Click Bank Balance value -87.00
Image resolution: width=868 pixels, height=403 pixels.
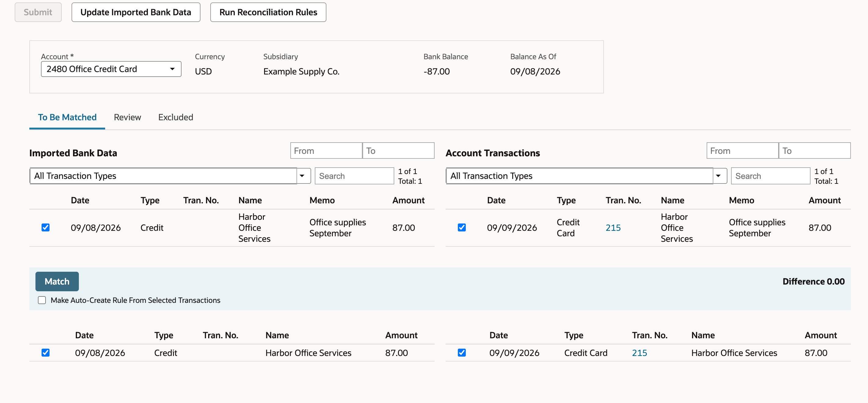pyautogui.click(x=436, y=71)
